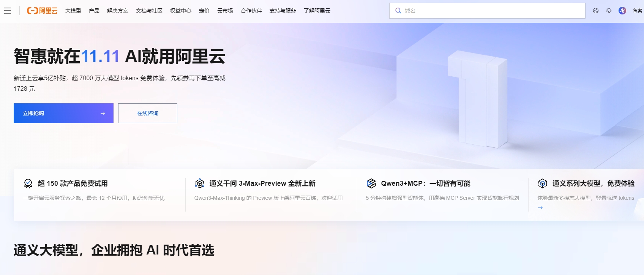Open the round AI assistant icon
Image resolution: width=644 pixels, height=275 pixels.
pos(622,11)
